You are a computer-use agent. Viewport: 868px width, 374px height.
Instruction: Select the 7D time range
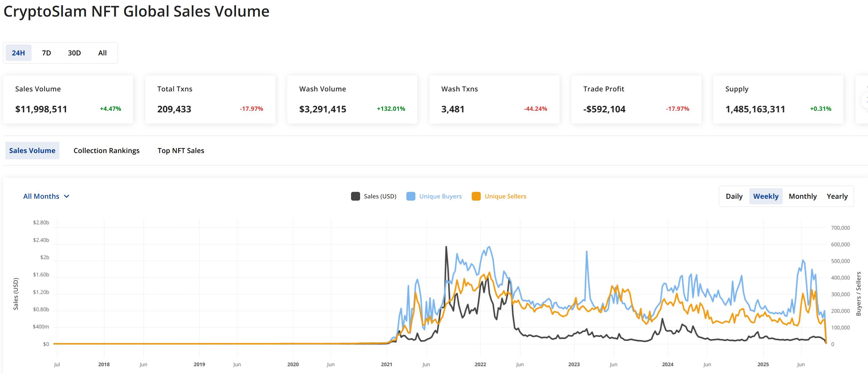[47, 53]
